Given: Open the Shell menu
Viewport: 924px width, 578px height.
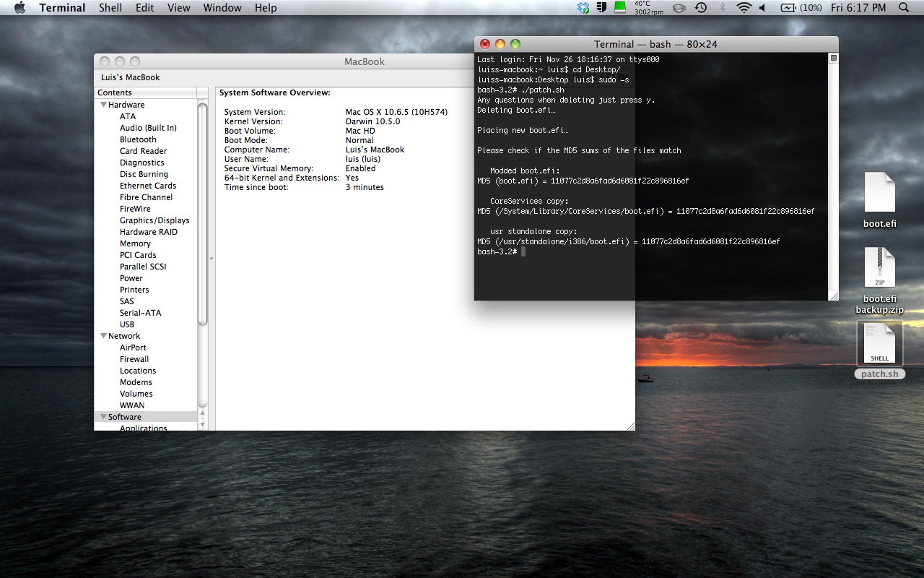Looking at the screenshot, I should (110, 8).
